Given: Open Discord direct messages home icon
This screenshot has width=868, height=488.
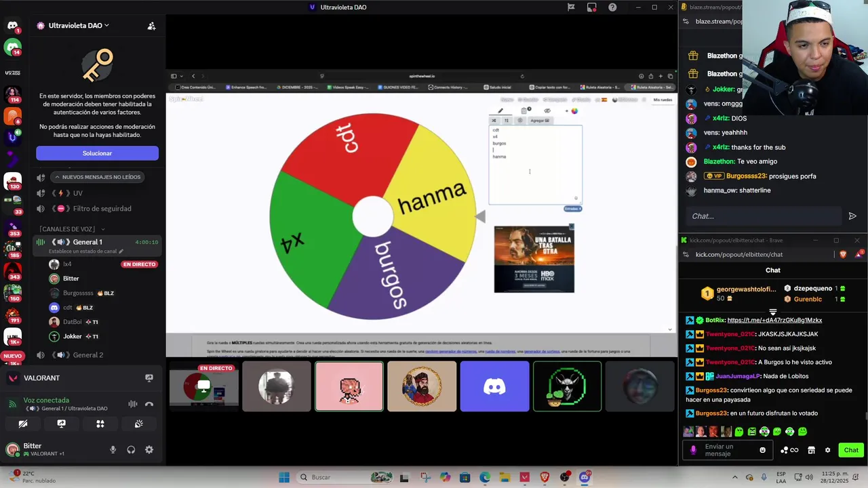Looking at the screenshot, I should tap(12, 26).
